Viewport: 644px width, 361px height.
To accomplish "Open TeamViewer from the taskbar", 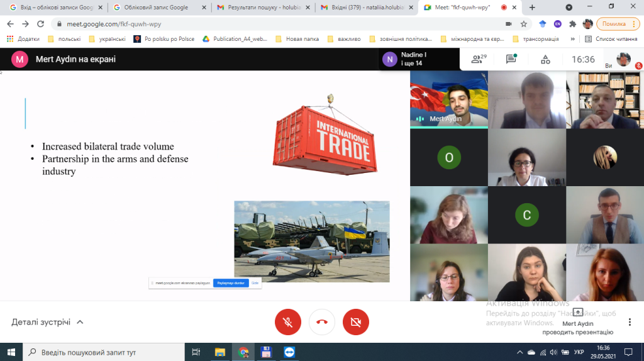I will pos(289,352).
